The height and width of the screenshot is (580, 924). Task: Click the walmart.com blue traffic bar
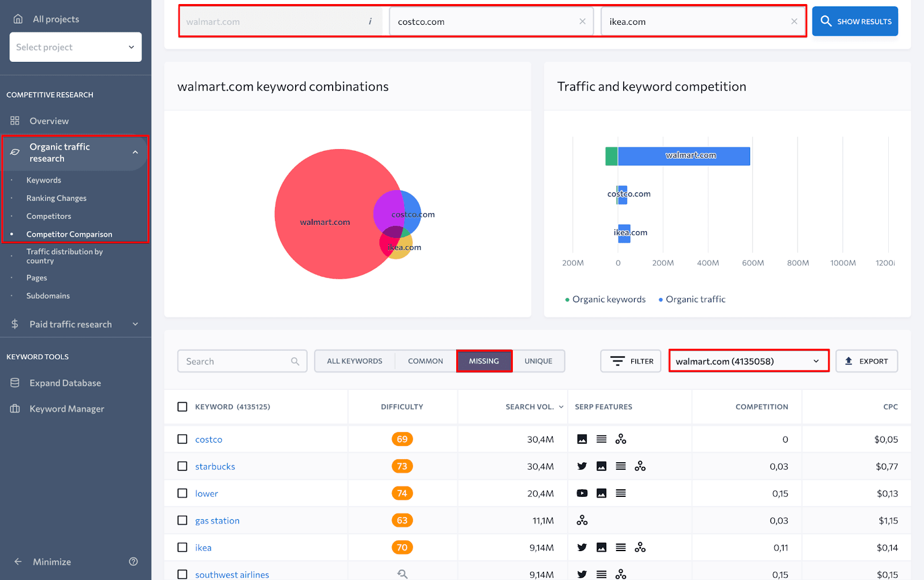[x=684, y=156]
